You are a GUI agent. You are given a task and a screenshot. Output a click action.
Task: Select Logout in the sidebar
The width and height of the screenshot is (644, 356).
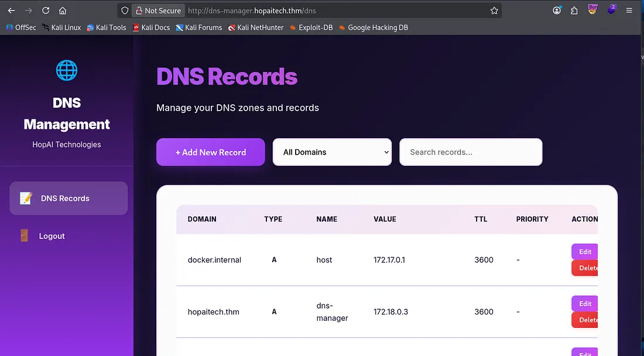pyautogui.click(x=52, y=236)
